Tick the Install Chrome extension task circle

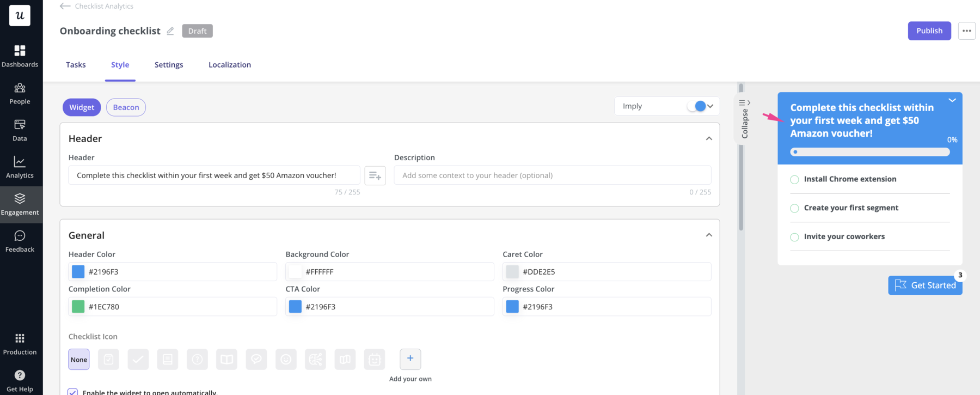coord(794,179)
